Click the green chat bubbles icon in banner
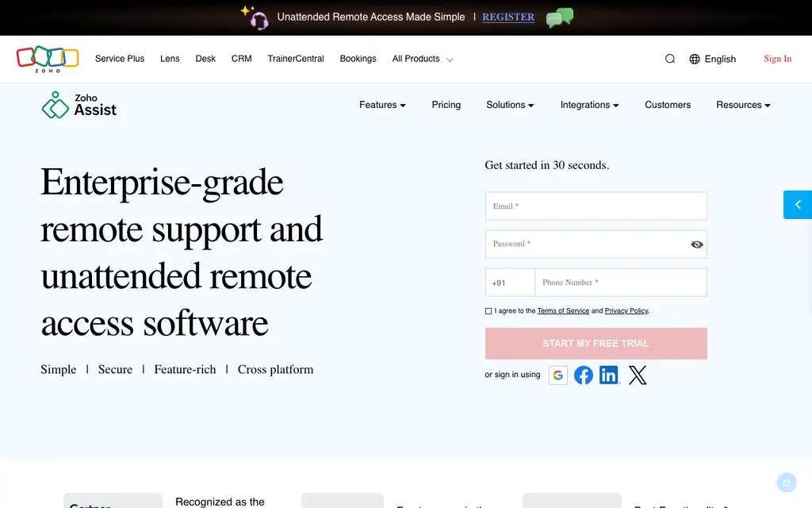Viewport: 812px width, 508px height. (x=560, y=17)
